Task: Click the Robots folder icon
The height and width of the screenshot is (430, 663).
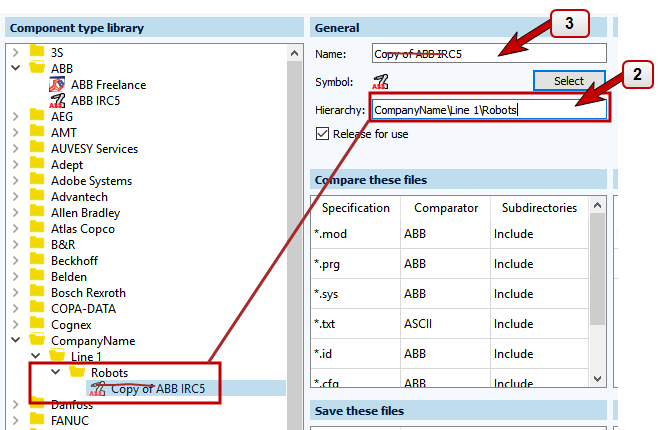Action: [77, 372]
